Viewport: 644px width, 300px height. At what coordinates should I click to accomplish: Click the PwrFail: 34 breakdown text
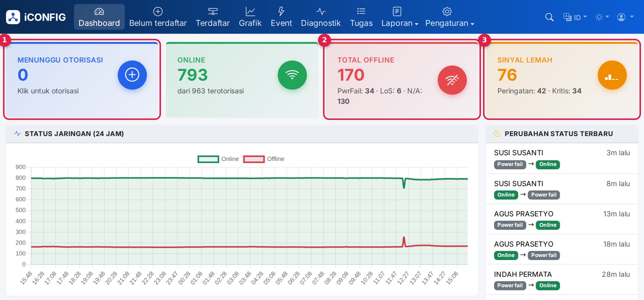(x=356, y=91)
